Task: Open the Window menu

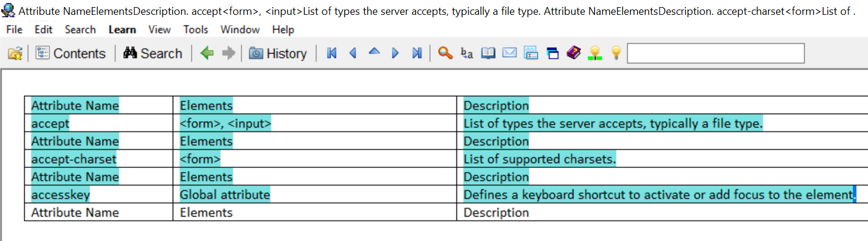Action: 240,30
